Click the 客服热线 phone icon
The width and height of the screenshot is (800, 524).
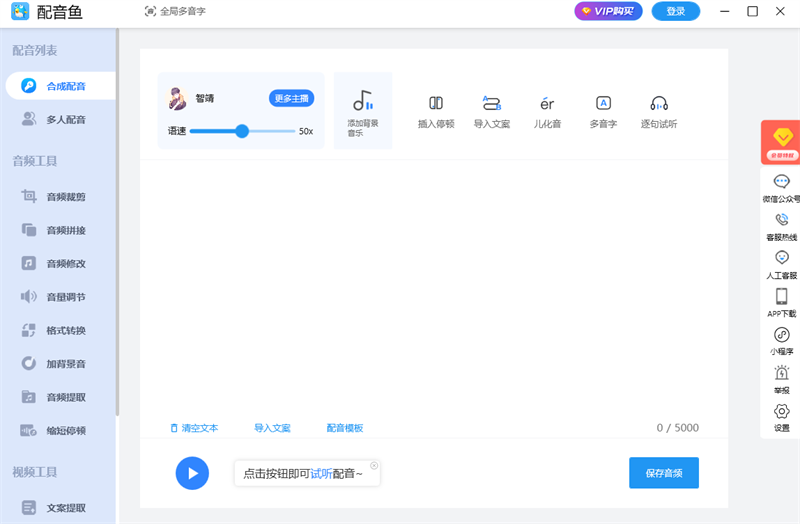click(782, 220)
